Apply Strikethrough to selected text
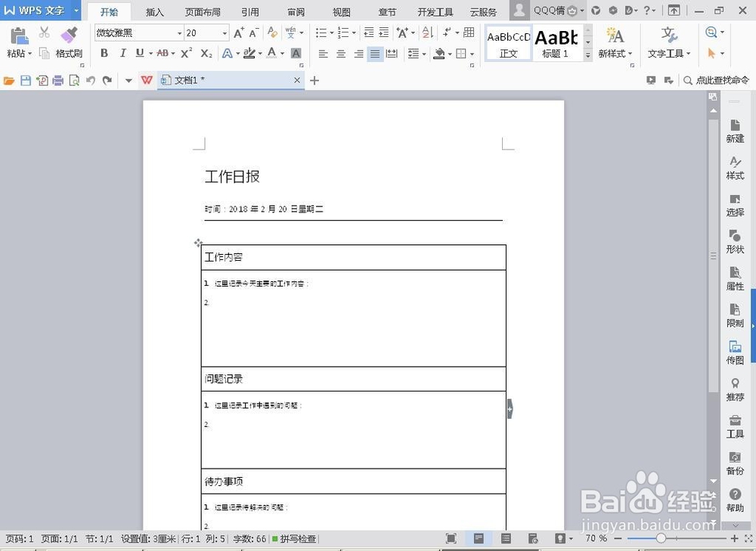The height and width of the screenshot is (551, 756). [163, 54]
